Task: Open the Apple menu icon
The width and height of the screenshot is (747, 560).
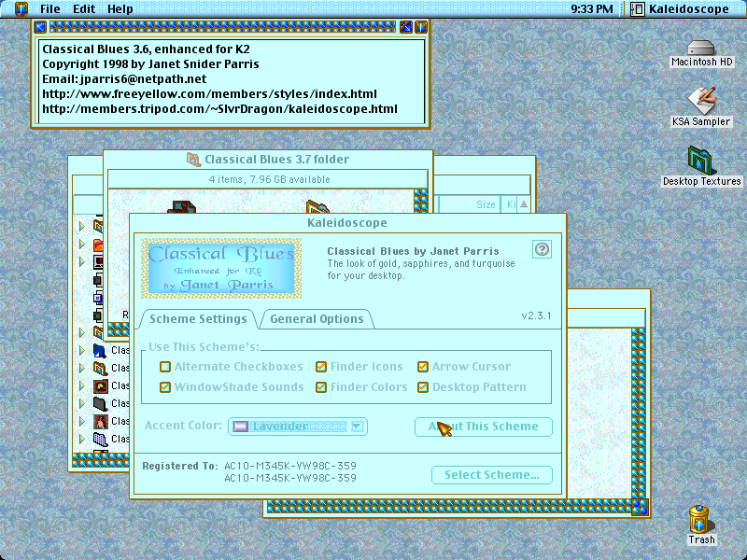Action: [21, 8]
